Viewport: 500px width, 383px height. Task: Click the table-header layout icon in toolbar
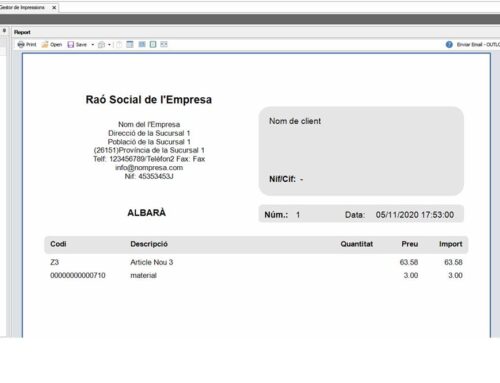pos(130,44)
